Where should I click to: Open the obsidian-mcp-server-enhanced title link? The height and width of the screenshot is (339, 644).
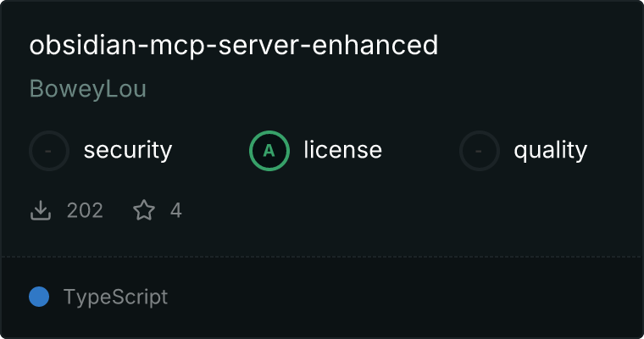234,45
